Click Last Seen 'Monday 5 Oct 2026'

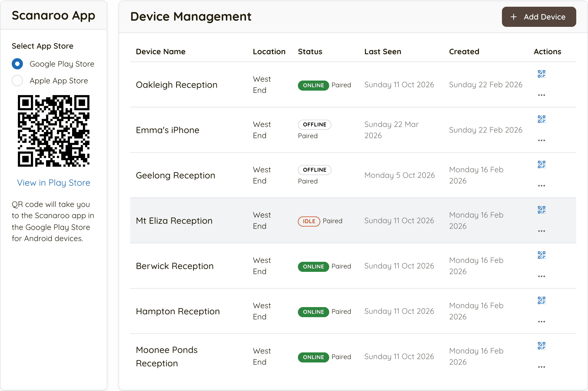(x=400, y=175)
